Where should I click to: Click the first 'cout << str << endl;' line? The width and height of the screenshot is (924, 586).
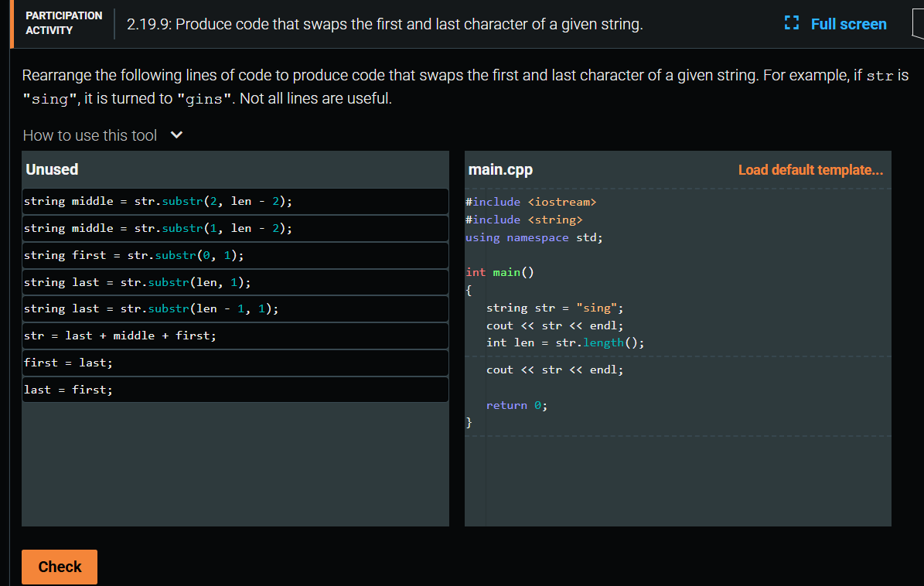point(554,325)
